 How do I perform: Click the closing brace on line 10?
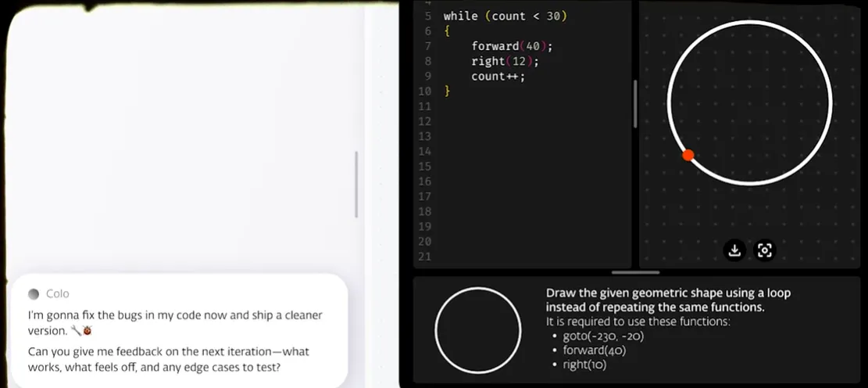(x=448, y=92)
